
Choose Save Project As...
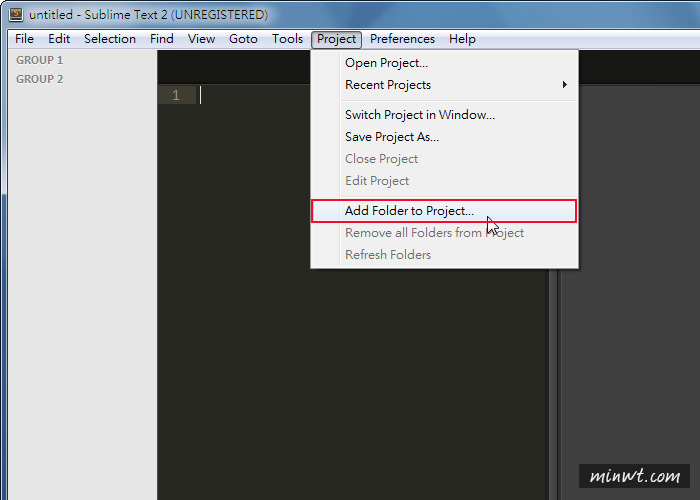click(444, 137)
